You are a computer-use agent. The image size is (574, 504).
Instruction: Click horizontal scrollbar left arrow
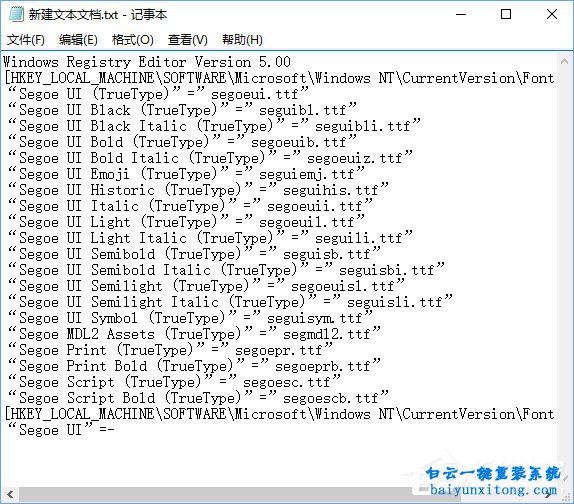click(10, 495)
